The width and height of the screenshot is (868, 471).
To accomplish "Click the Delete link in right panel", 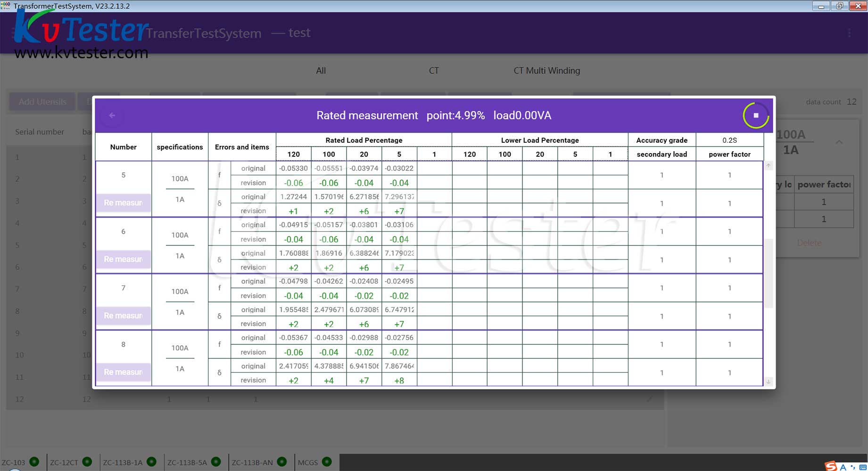I will tap(809, 243).
